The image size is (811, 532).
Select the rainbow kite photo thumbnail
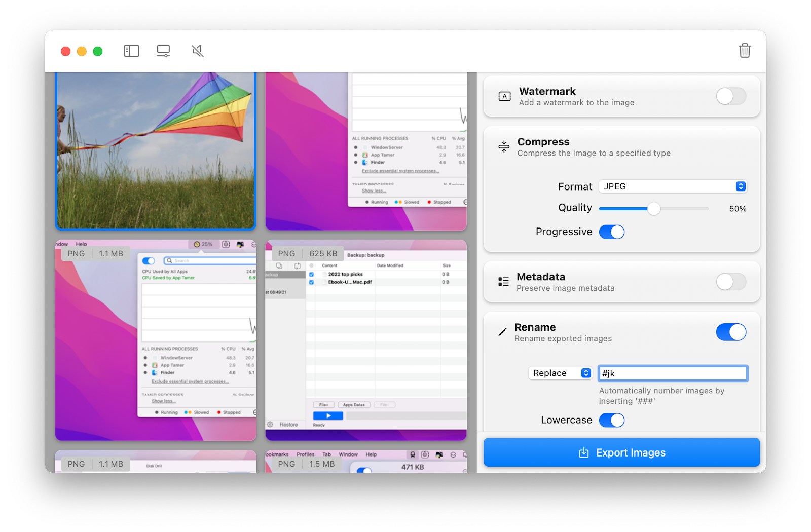tap(156, 151)
